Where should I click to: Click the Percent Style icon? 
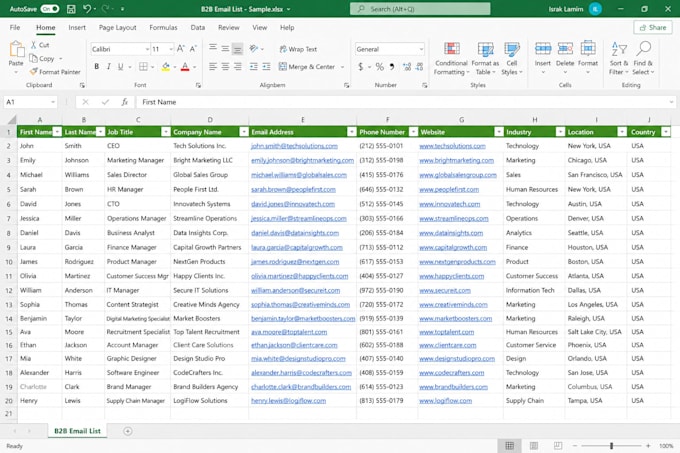[x=380, y=66]
